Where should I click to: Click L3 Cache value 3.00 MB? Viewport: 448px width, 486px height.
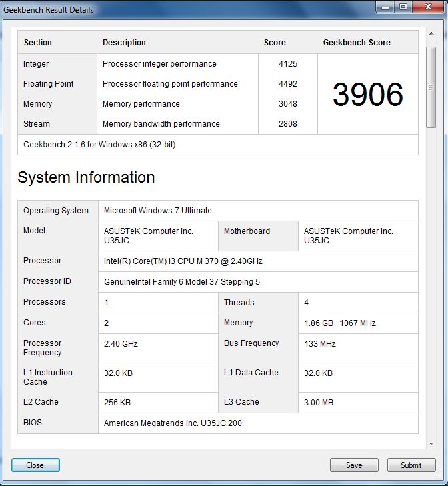click(x=319, y=402)
